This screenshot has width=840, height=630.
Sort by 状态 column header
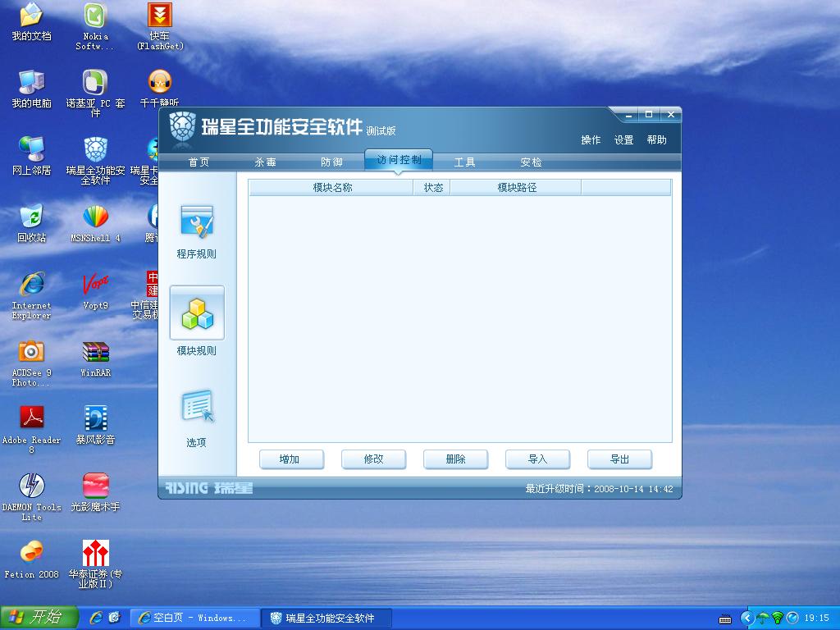[x=433, y=188]
